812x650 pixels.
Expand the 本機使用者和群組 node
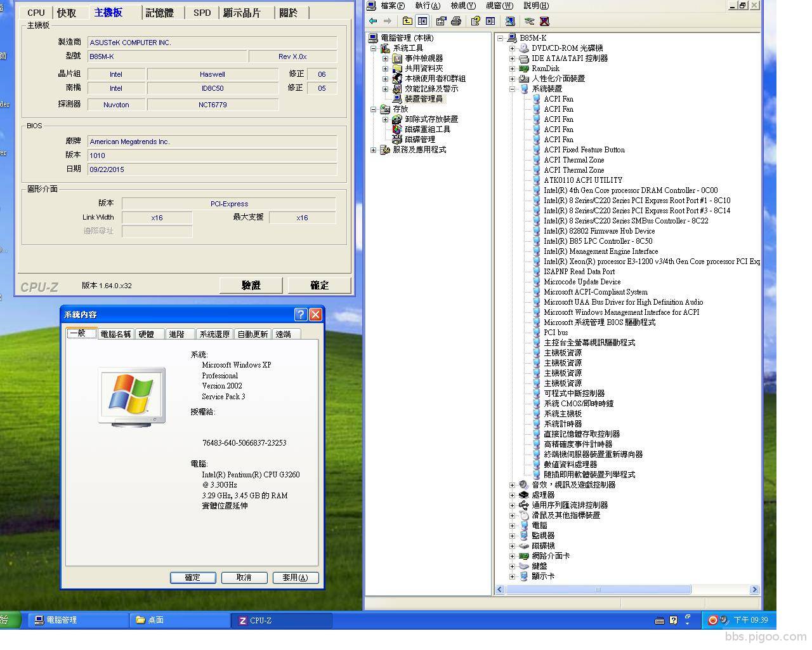click(385, 79)
